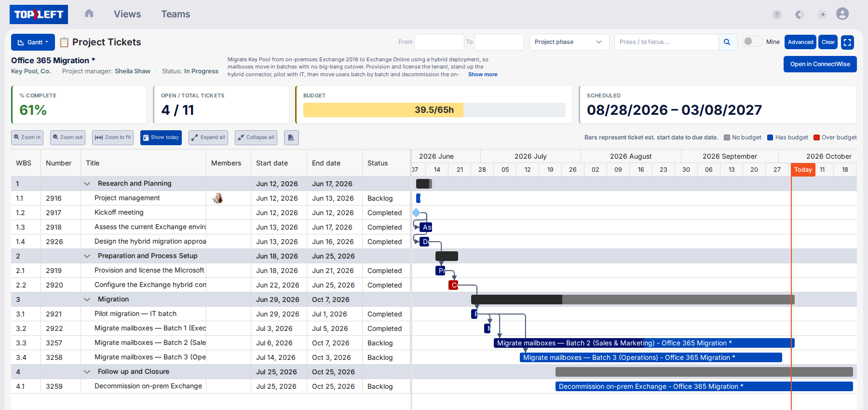Click the To date input field
This screenshot has height=410, width=868.
499,42
